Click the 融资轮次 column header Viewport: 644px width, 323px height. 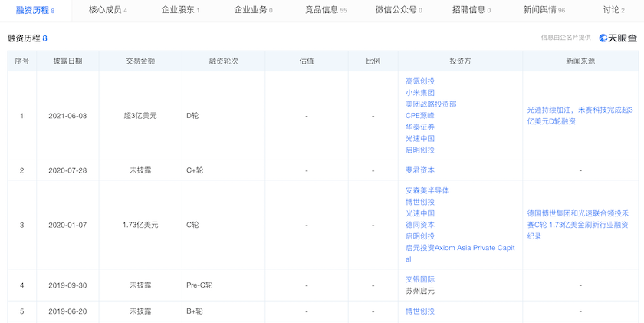coord(223,61)
